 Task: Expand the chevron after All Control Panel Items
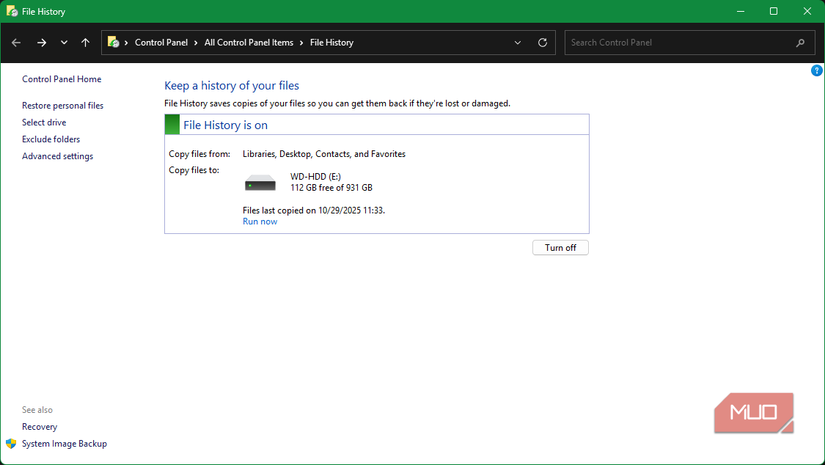click(301, 43)
